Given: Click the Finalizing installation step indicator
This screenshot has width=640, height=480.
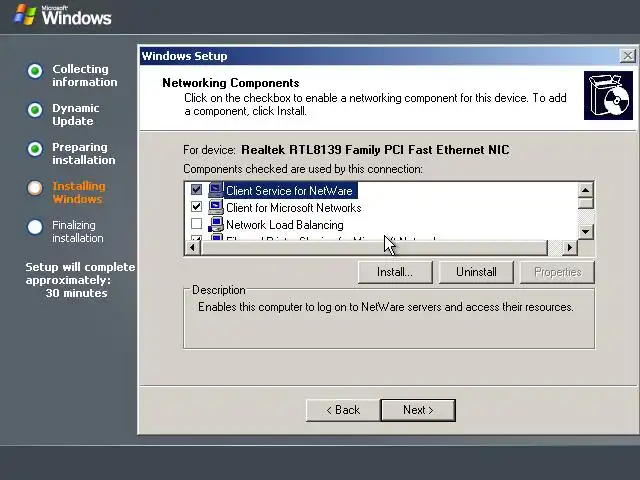Looking at the screenshot, I should 35,227.
